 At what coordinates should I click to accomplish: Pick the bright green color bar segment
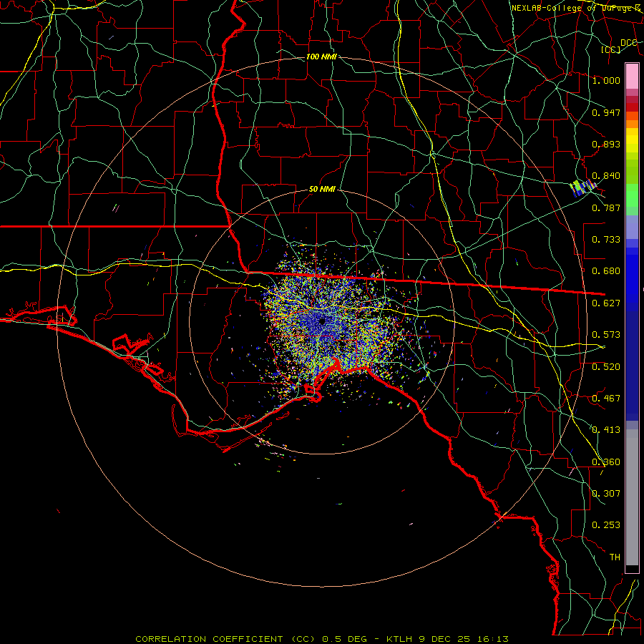(632, 195)
